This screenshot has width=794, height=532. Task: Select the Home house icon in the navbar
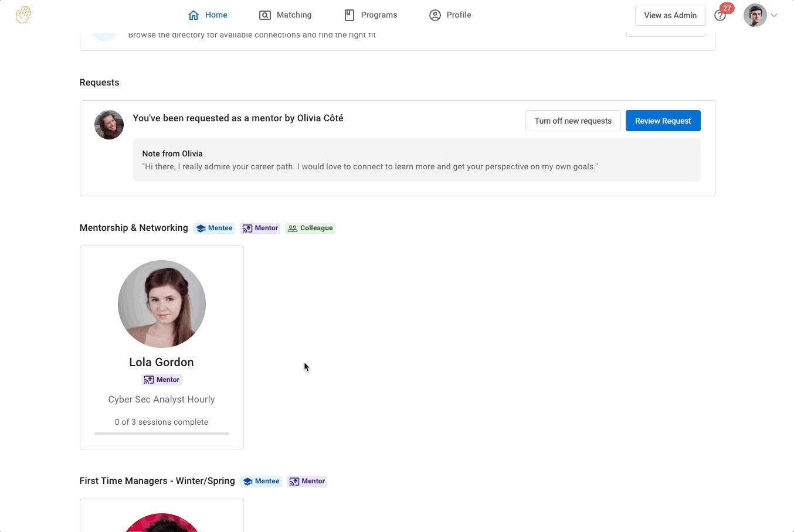click(x=192, y=15)
